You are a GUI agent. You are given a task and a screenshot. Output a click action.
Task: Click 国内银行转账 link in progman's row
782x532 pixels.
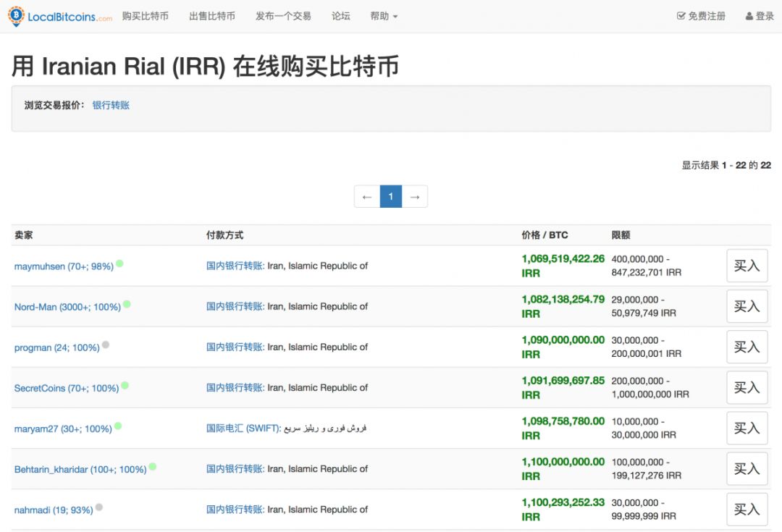click(x=235, y=347)
